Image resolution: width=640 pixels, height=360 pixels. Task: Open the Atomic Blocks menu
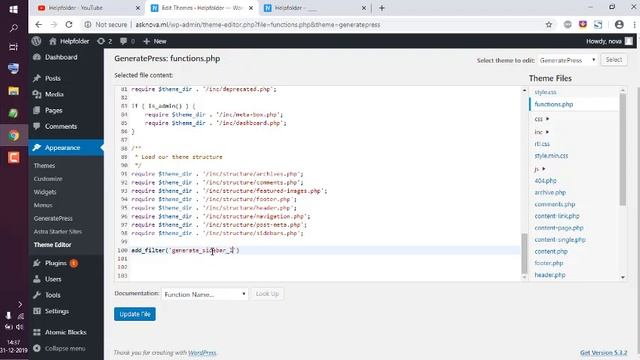(65, 332)
